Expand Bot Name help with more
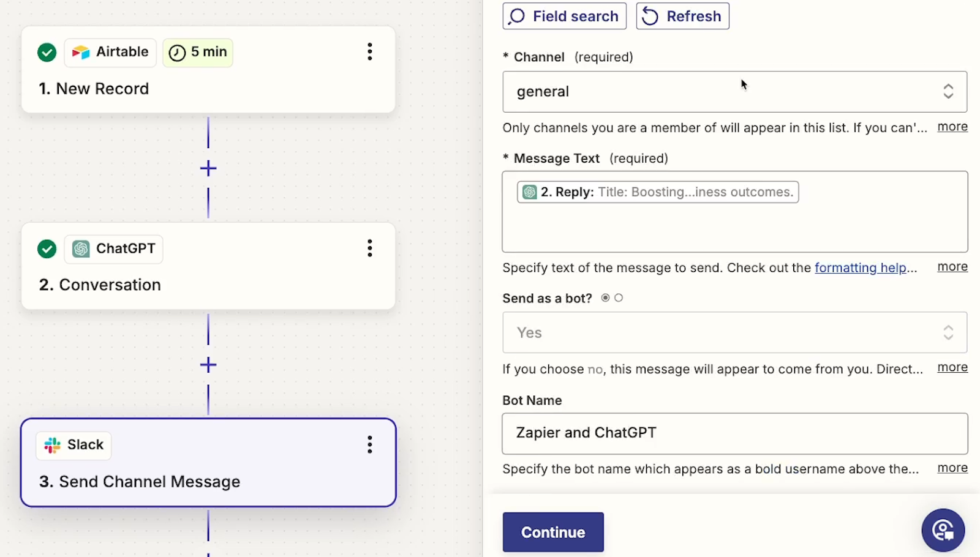 (x=952, y=468)
